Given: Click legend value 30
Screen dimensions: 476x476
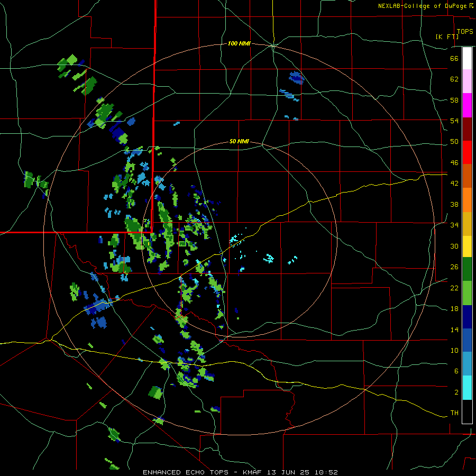Looking at the screenshot, I should pyautogui.click(x=454, y=246).
